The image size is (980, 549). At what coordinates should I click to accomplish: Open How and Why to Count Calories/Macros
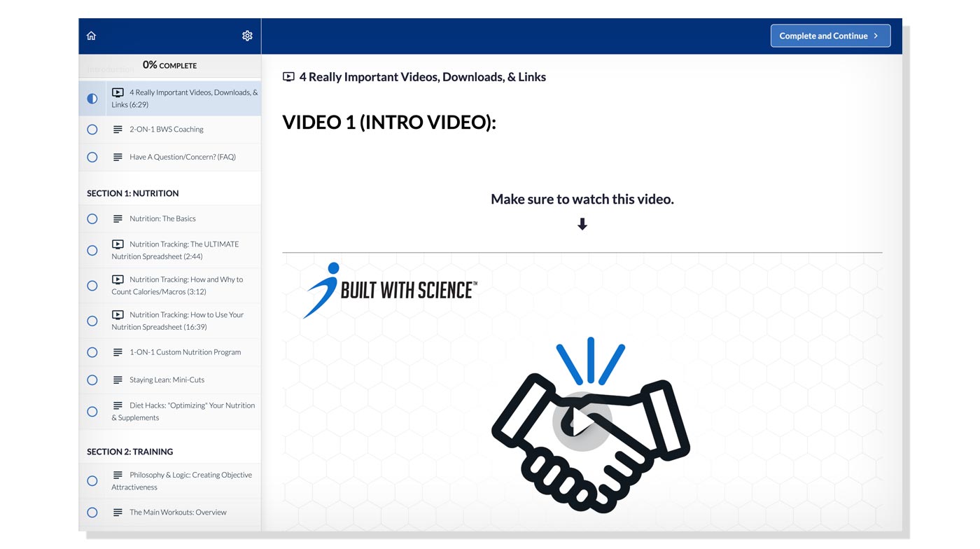(170, 286)
